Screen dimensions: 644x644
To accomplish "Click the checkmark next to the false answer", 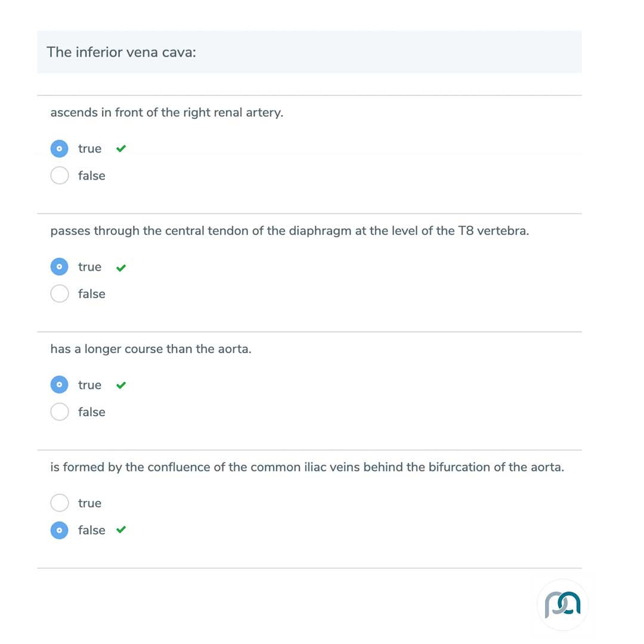I will (x=120, y=530).
